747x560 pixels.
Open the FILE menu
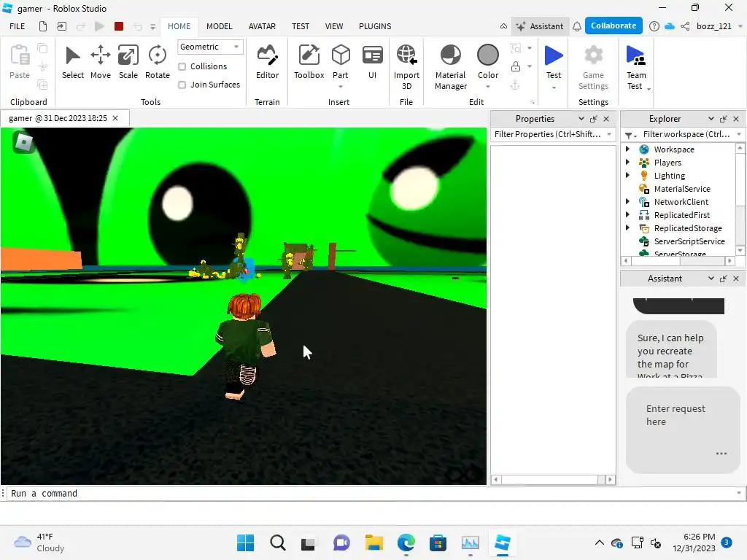pyautogui.click(x=18, y=26)
